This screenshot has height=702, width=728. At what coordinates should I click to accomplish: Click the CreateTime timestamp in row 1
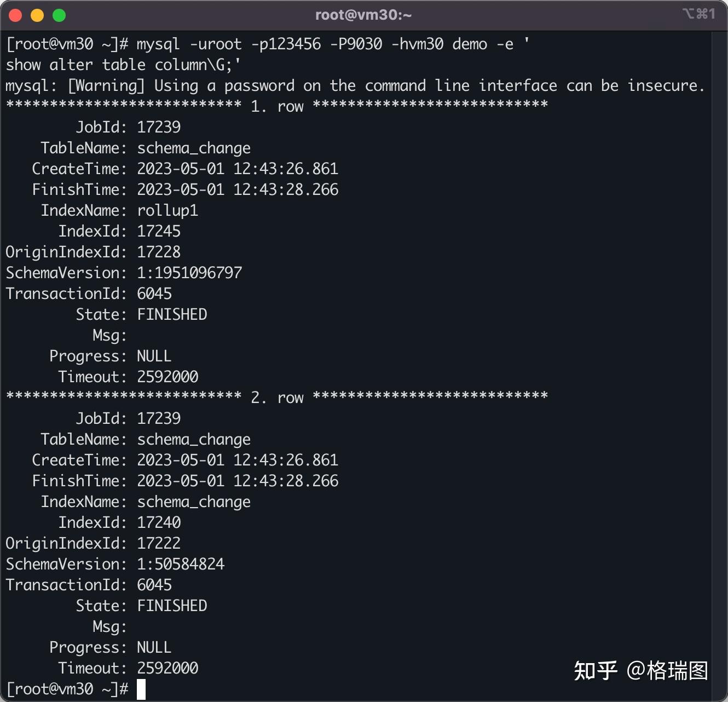(238, 169)
